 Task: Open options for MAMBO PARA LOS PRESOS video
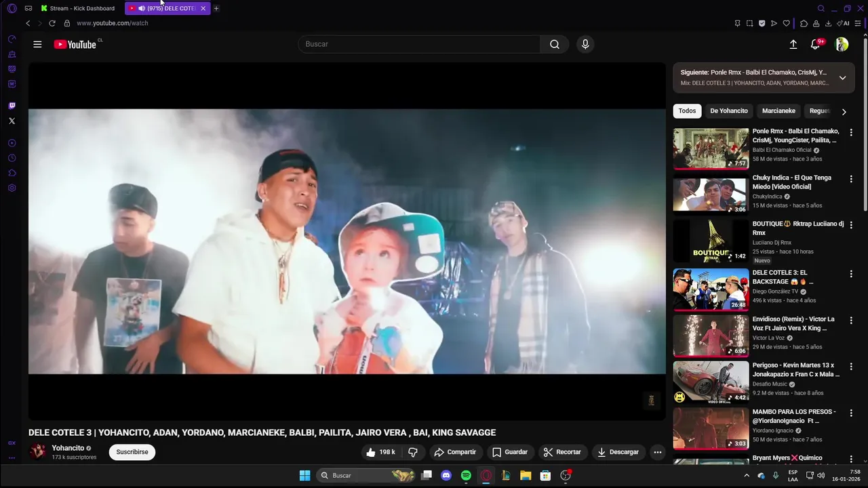click(x=851, y=413)
